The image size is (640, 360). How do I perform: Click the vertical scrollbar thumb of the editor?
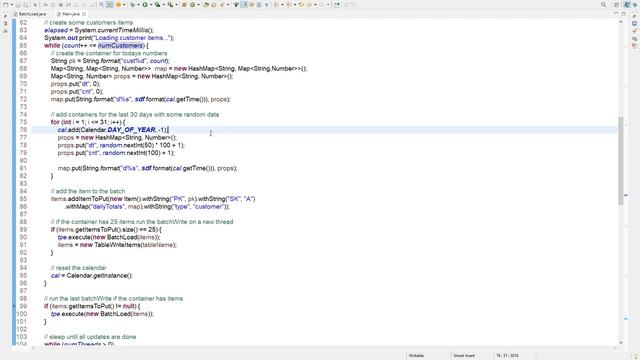click(x=621, y=160)
